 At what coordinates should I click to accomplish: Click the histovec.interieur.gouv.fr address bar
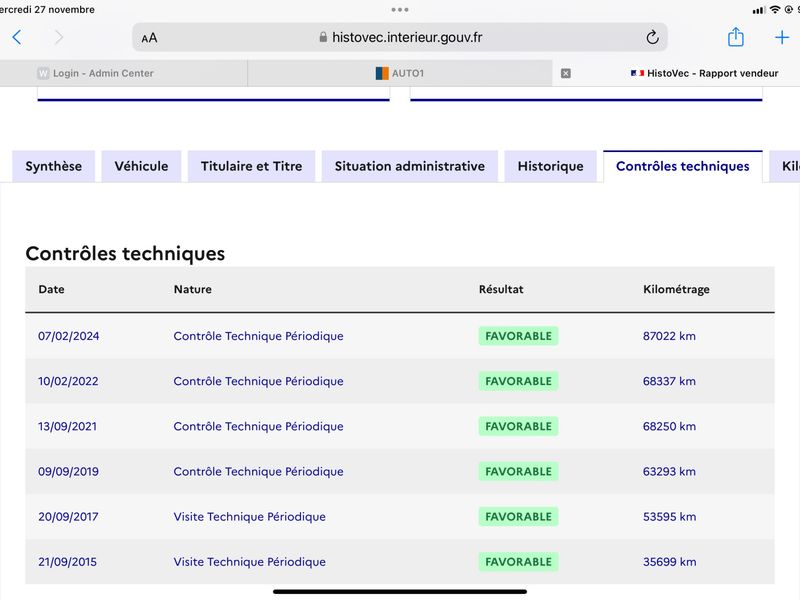tap(400, 37)
